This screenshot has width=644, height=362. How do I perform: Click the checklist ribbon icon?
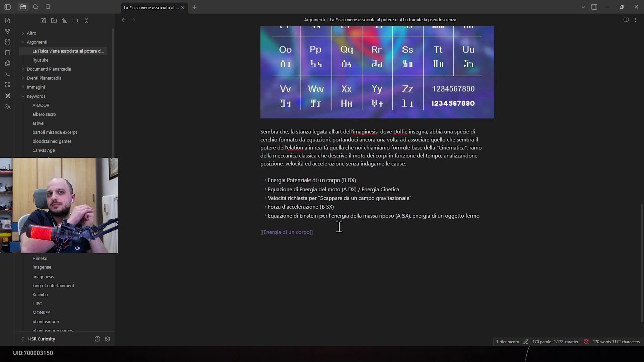(7, 85)
